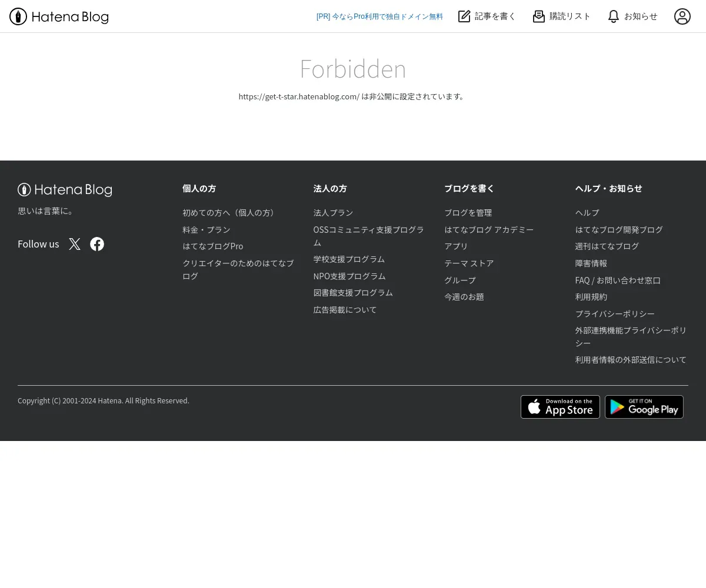The image size is (706, 588).
Task: Click the Download on the App Store badge
Action: click(560, 407)
